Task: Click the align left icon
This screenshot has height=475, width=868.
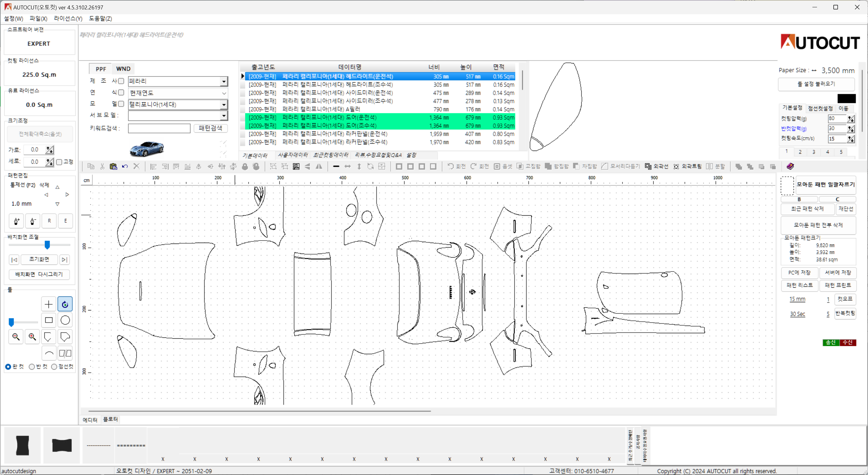Action: (x=153, y=166)
